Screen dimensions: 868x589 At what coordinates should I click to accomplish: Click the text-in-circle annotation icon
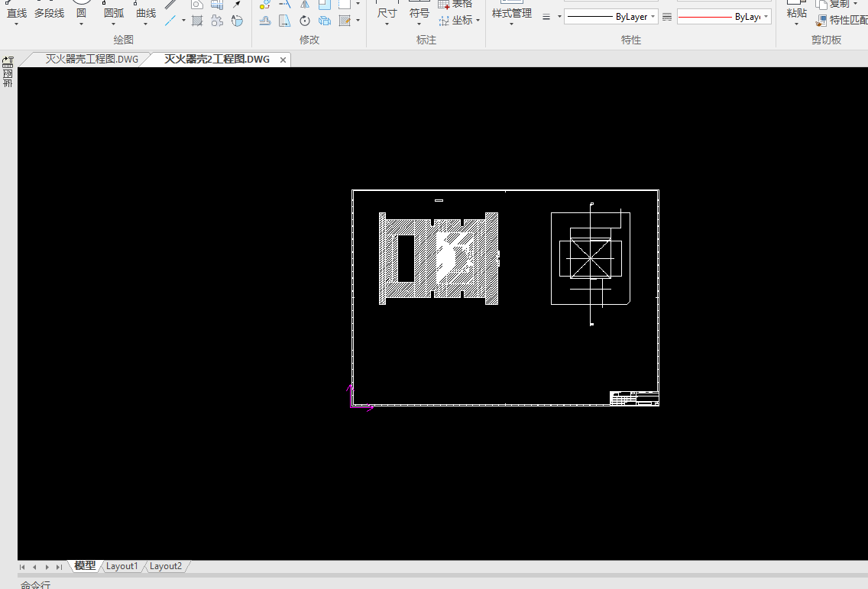pyautogui.click(x=237, y=21)
